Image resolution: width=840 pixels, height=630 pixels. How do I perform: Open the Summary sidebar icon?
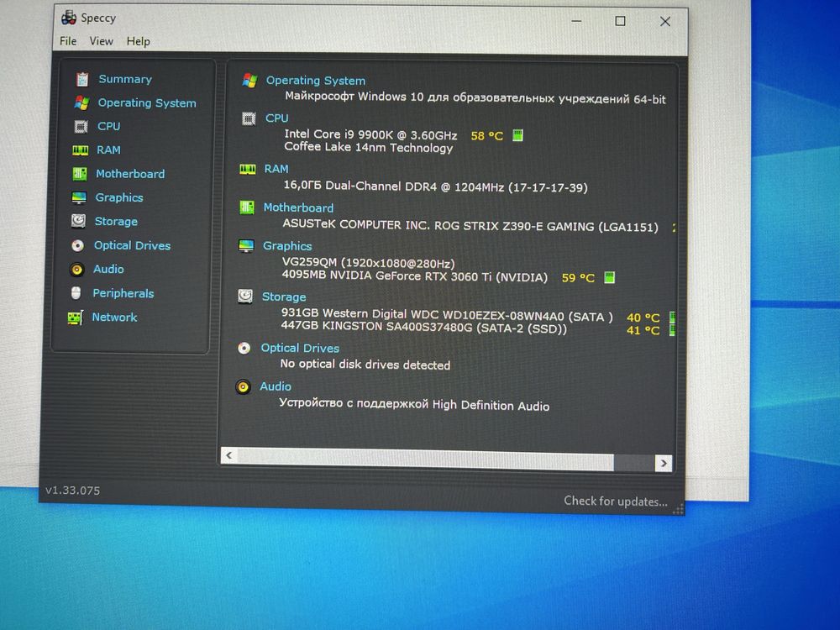[x=82, y=79]
